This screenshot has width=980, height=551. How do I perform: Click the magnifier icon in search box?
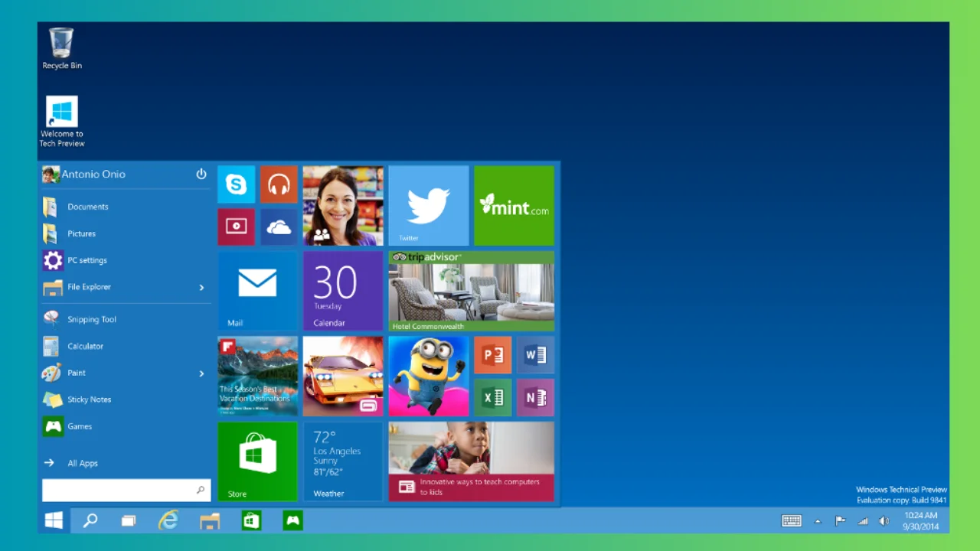pyautogui.click(x=201, y=490)
